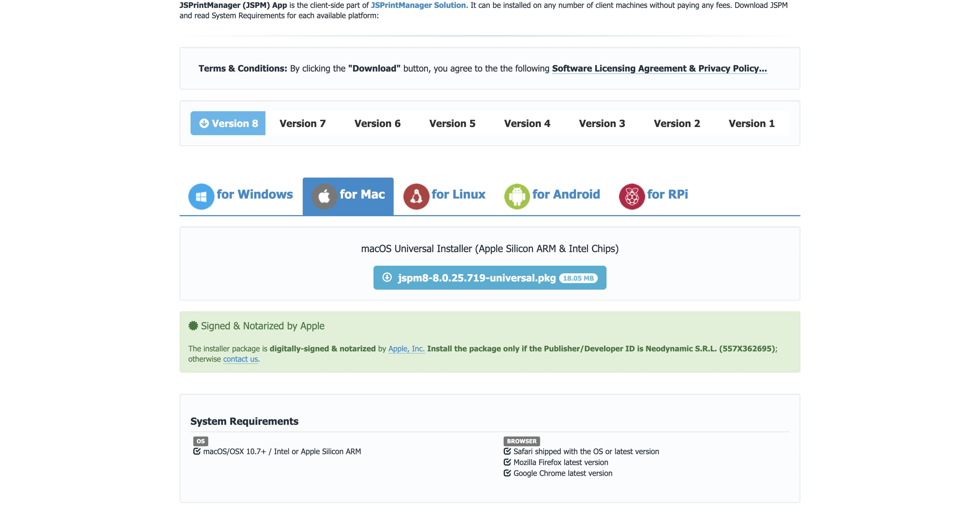Open the for Android platform tab
The height and width of the screenshot is (514, 980).
point(552,196)
